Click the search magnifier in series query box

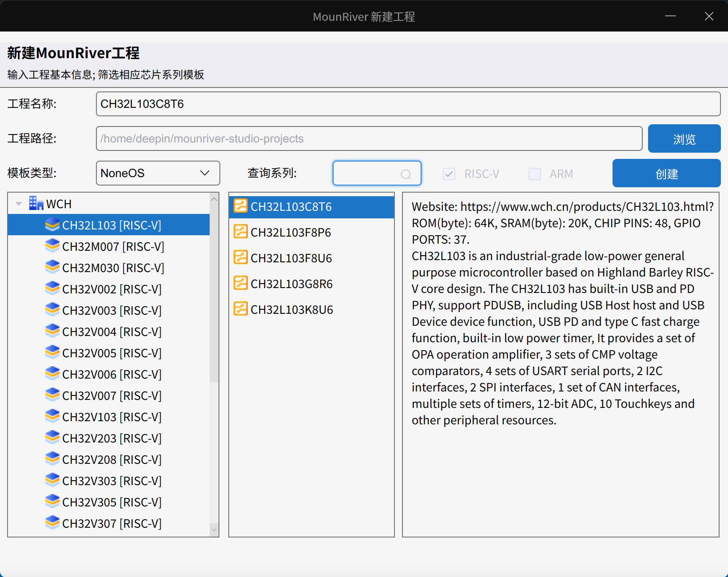tap(406, 174)
